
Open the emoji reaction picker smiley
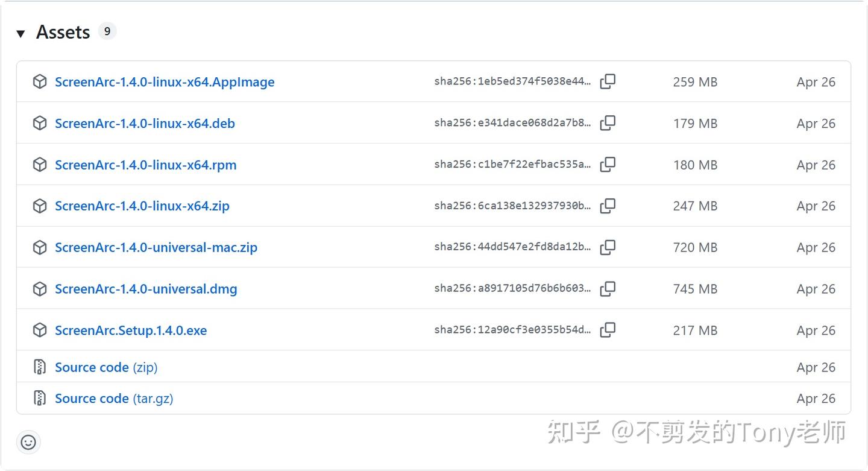(28, 443)
